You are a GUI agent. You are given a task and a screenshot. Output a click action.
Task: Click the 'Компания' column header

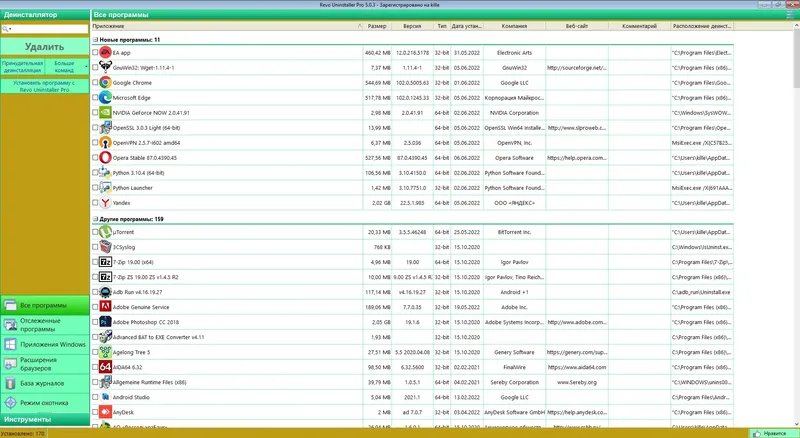tap(514, 26)
